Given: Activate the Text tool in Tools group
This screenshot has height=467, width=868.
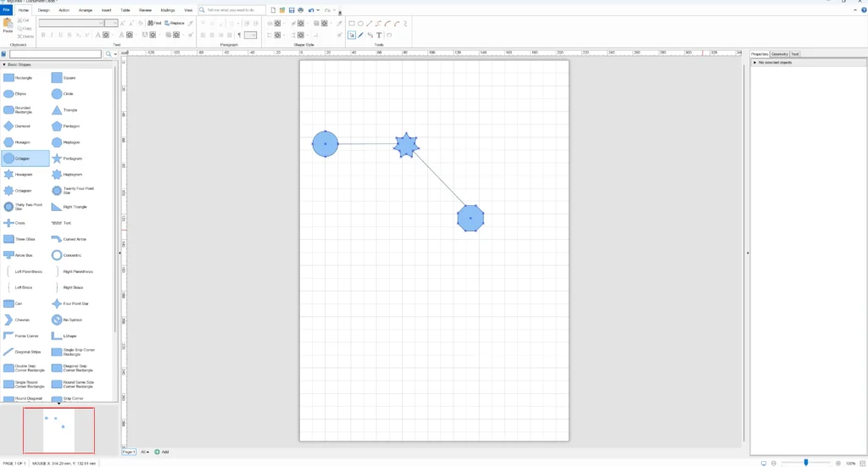Looking at the screenshot, I should coord(379,35).
